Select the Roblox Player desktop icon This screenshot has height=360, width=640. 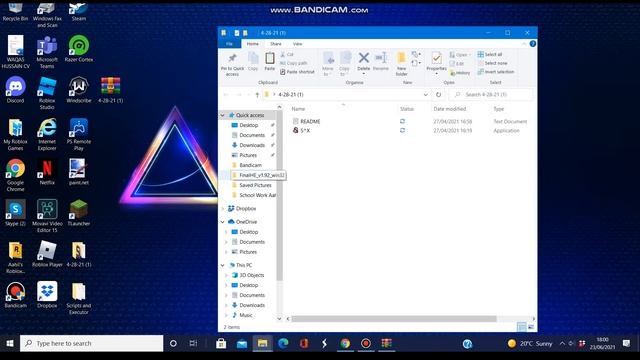pos(47,254)
